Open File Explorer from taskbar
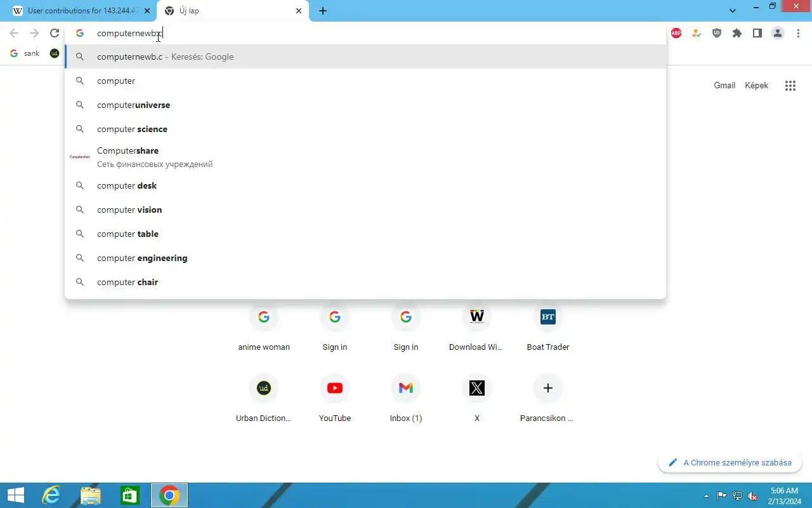 91,495
